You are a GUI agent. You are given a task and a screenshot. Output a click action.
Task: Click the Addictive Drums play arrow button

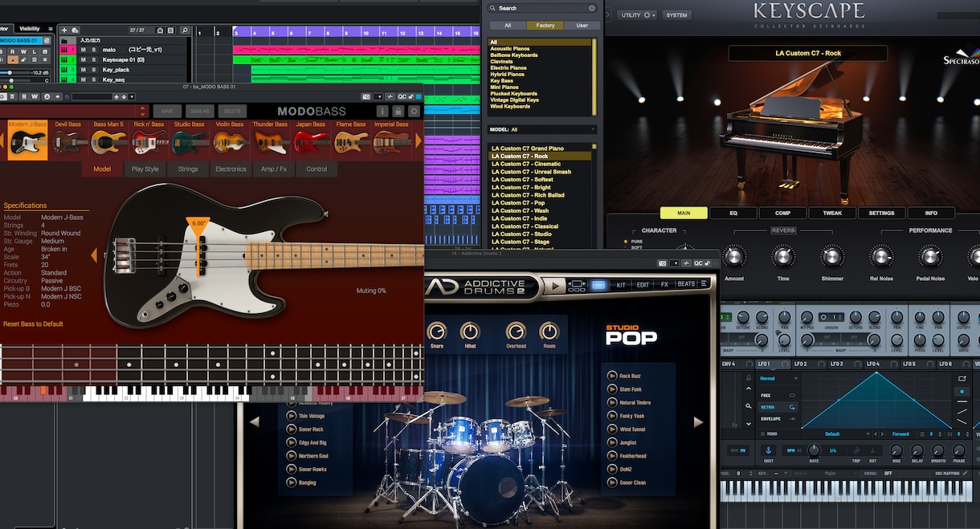click(x=553, y=285)
